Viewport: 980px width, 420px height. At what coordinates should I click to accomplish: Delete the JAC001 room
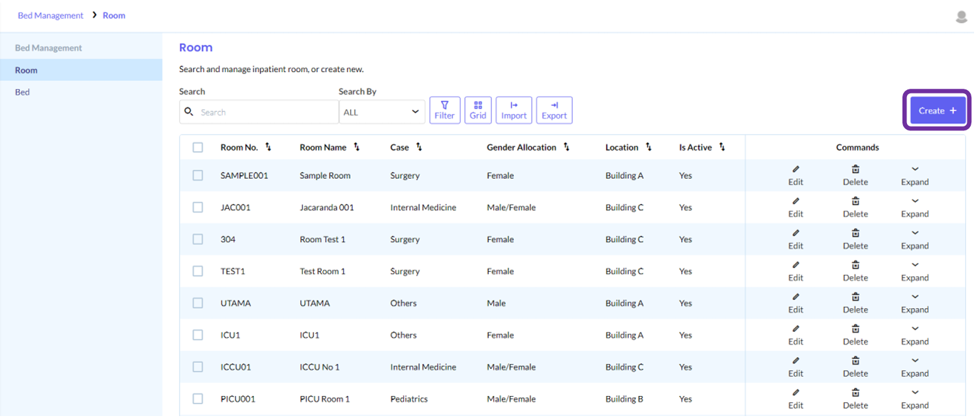tap(855, 207)
